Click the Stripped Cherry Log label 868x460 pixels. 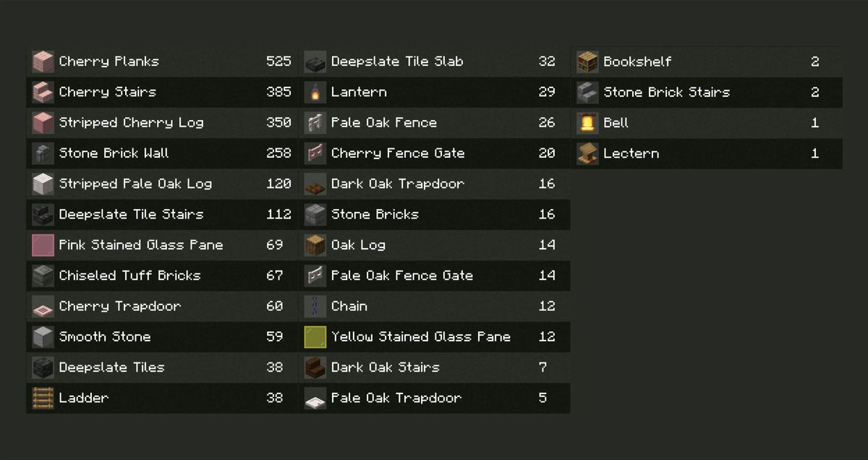tap(131, 122)
